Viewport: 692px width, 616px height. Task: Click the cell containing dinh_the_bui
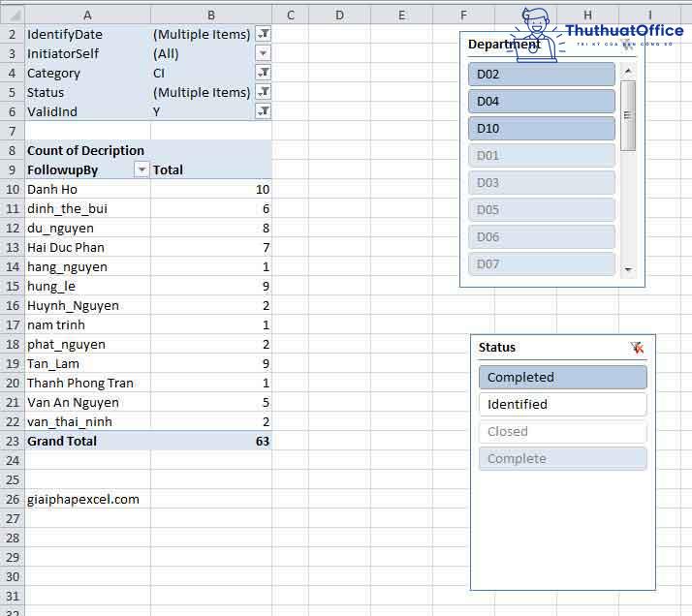[x=87, y=208]
